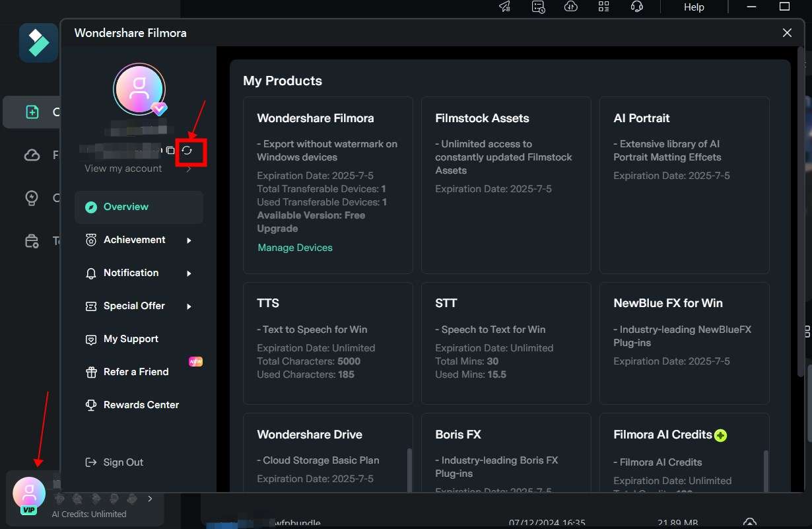Open the My Support menu item
The height and width of the screenshot is (529, 812).
click(x=131, y=339)
